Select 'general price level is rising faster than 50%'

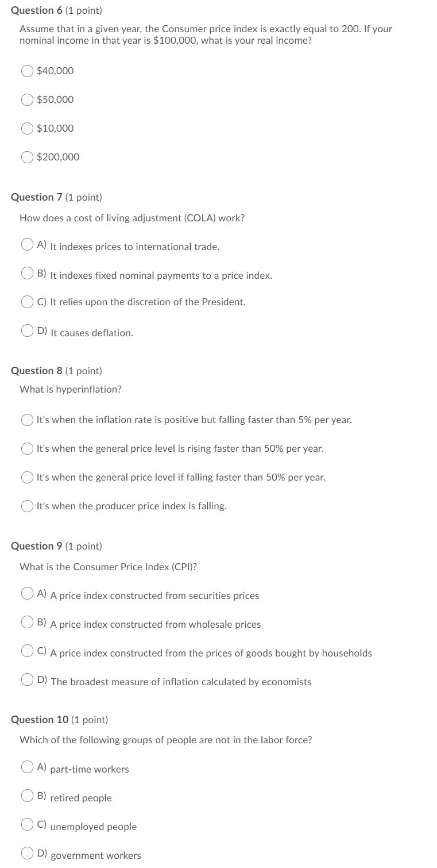point(26,448)
